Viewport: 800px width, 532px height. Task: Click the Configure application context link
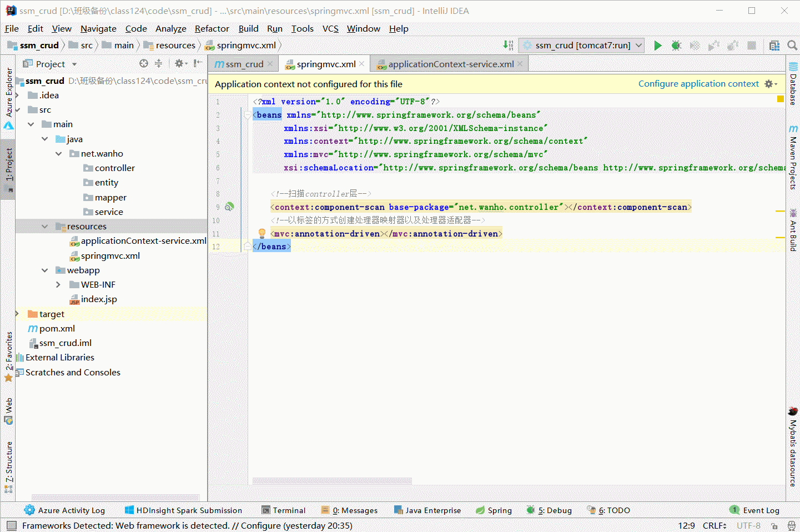pyautogui.click(x=698, y=83)
